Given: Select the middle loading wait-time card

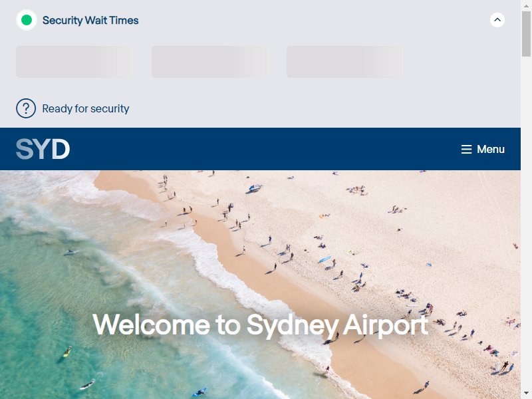Looking at the screenshot, I should [x=209, y=62].
